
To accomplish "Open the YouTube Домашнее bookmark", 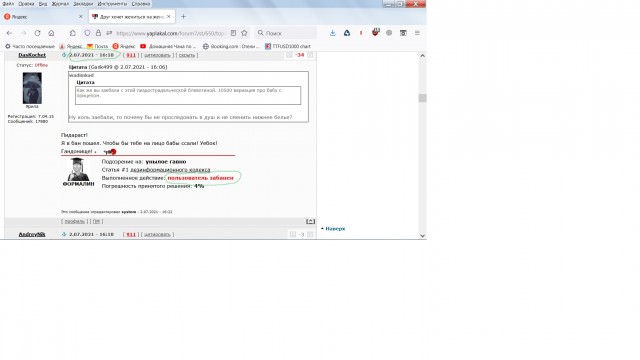I will tap(168, 47).
